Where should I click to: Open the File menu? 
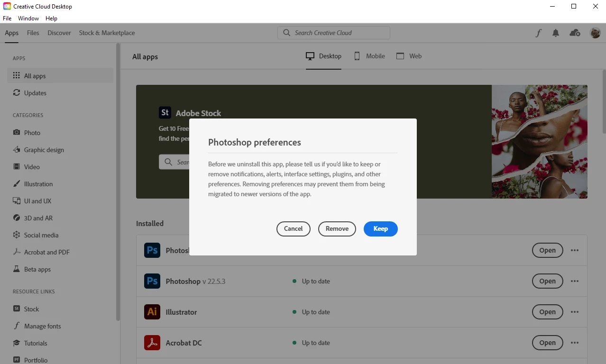(x=7, y=18)
